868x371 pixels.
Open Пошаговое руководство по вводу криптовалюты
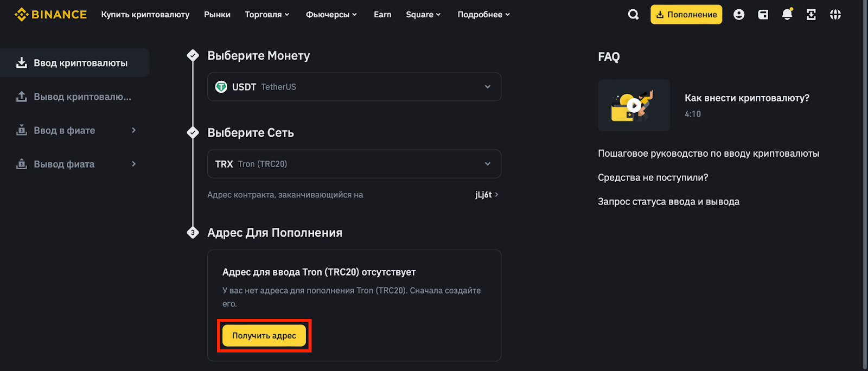pos(709,153)
